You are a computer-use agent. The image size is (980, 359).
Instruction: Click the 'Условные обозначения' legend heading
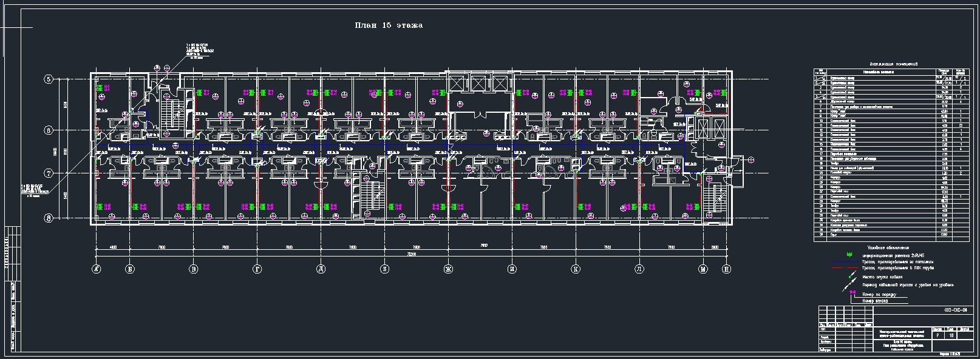pos(888,248)
